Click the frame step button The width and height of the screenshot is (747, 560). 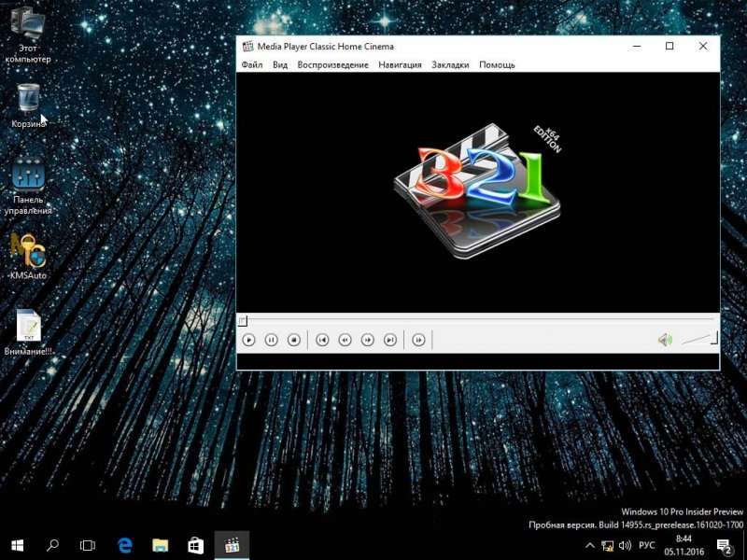pyautogui.click(x=419, y=340)
